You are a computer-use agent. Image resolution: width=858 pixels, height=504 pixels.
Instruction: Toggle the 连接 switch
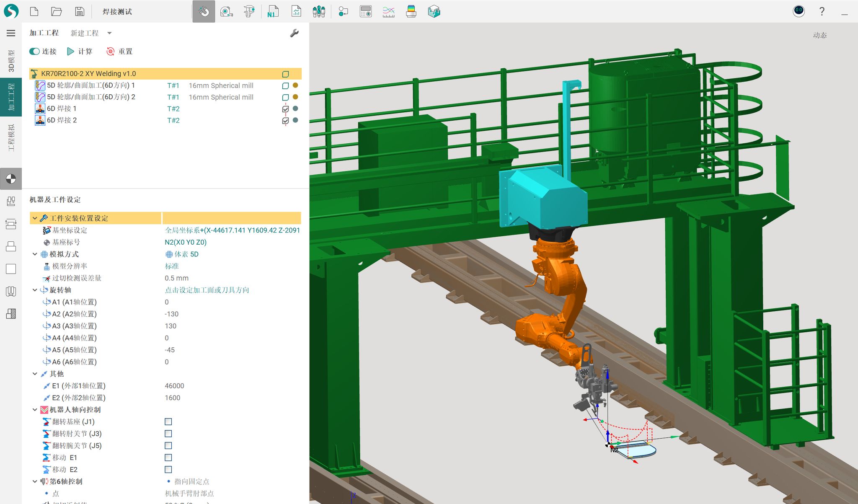point(34,52)
